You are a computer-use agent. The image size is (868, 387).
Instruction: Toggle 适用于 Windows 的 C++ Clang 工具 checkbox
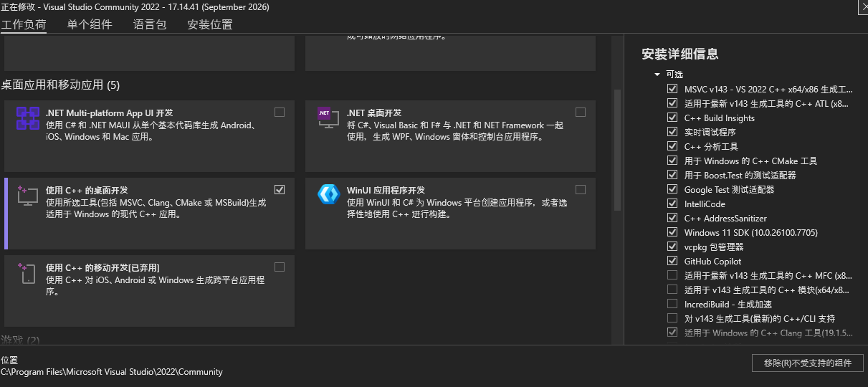672,333
